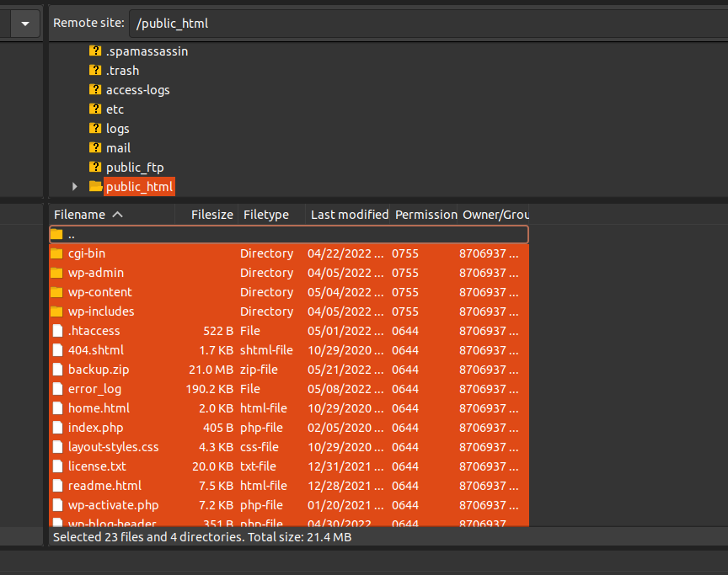Click the Permission column header

pyautogui.click(x=426, y=215)
